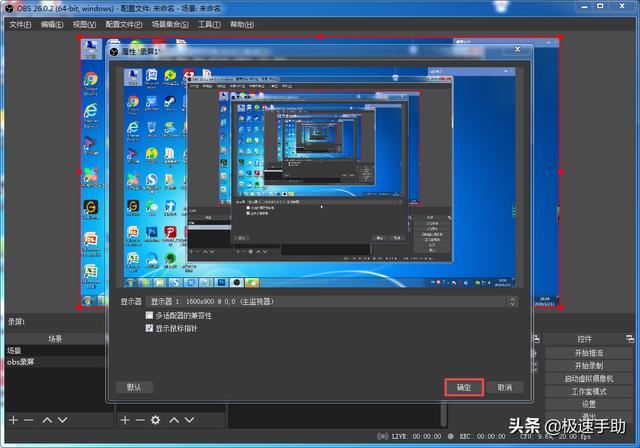Remove the selected scene with the Scenes minus icon

click(x=29, y=420)
